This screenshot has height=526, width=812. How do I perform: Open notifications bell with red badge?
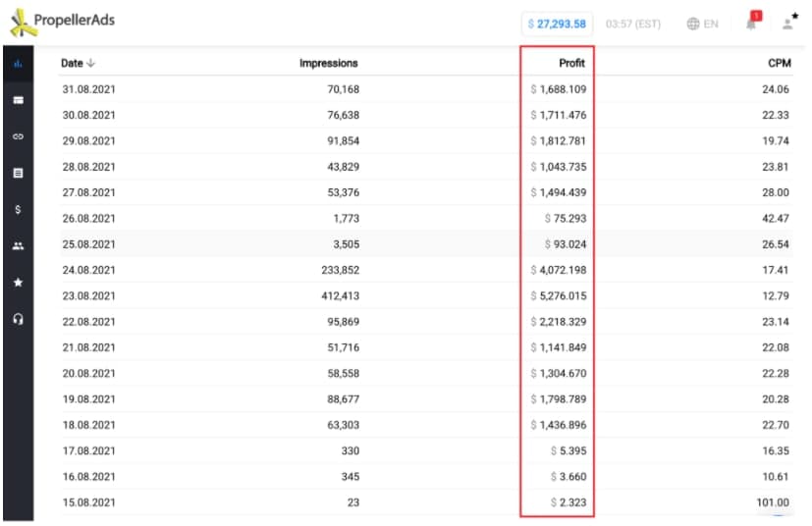click(x=752, y=23)
